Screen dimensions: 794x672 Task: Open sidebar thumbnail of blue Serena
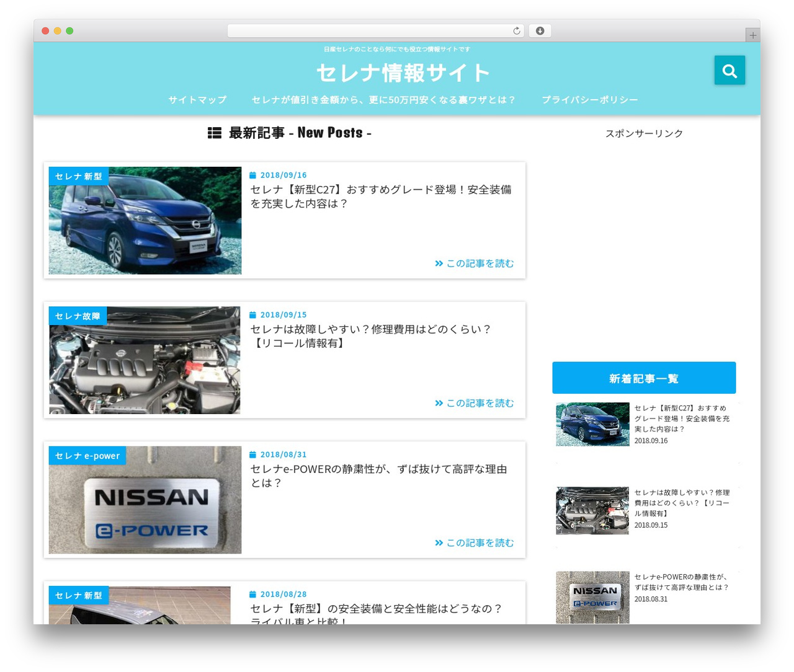pos(592,424)
